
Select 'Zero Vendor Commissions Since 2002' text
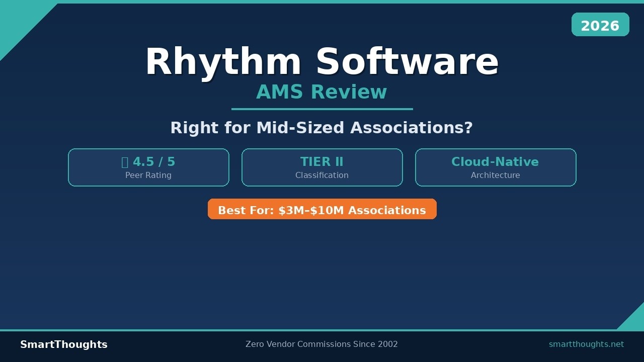tap(321, 344)
